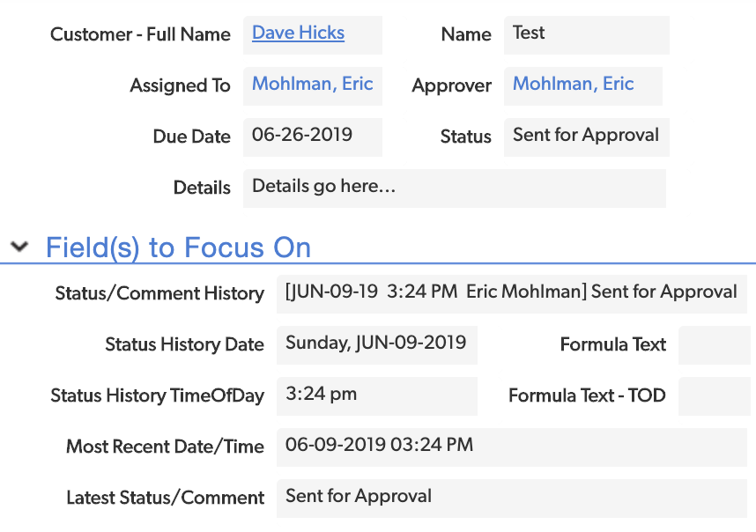Viewport: 756px width, 532px height.
Task: Select the Name field containing Test
Action: (586, 35)
